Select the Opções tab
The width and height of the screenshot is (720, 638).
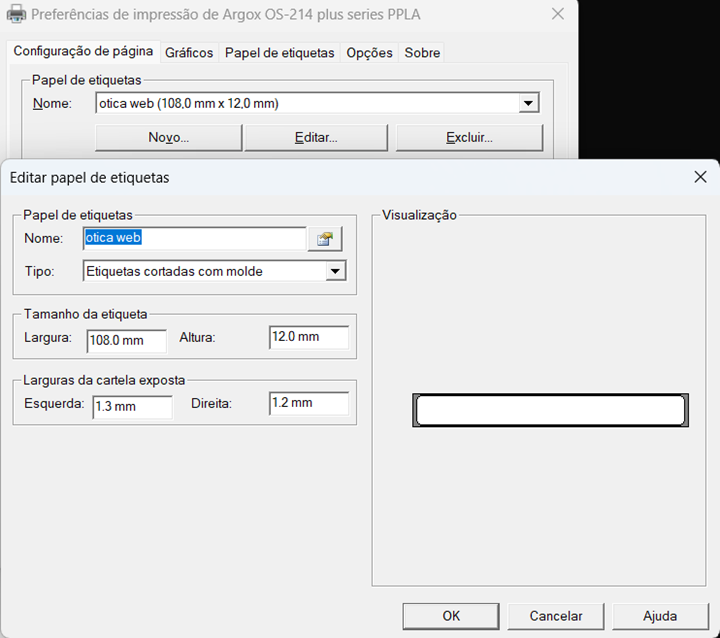coord(369,53)
